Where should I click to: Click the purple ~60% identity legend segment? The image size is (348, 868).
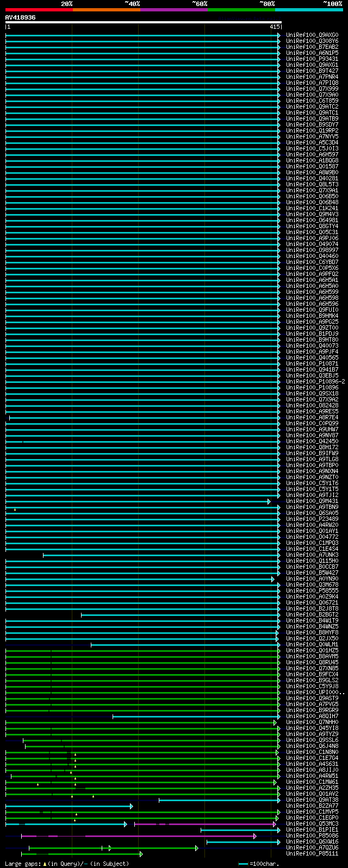(174, 10)
